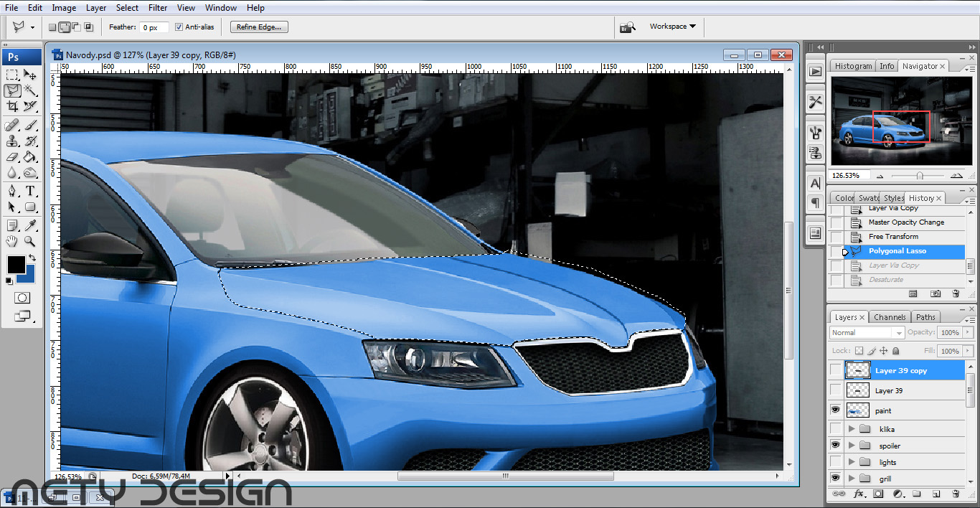This screenshot has height=508, width=980.
Task: Select the Rounded Rectangle shape tool
Action: tap(30, 207)
